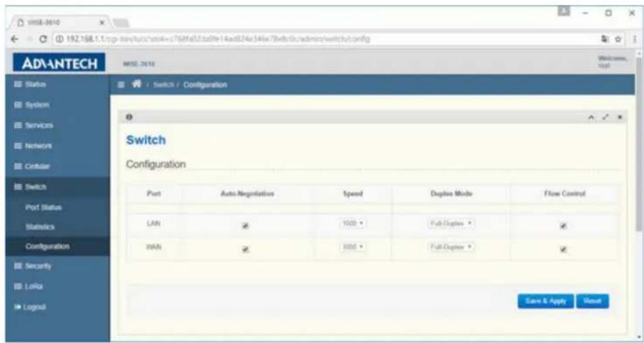This screenshot has height=343, width=644.
Task: Toggle WAN Flow Control checkbox
Action: click(564, 249)
